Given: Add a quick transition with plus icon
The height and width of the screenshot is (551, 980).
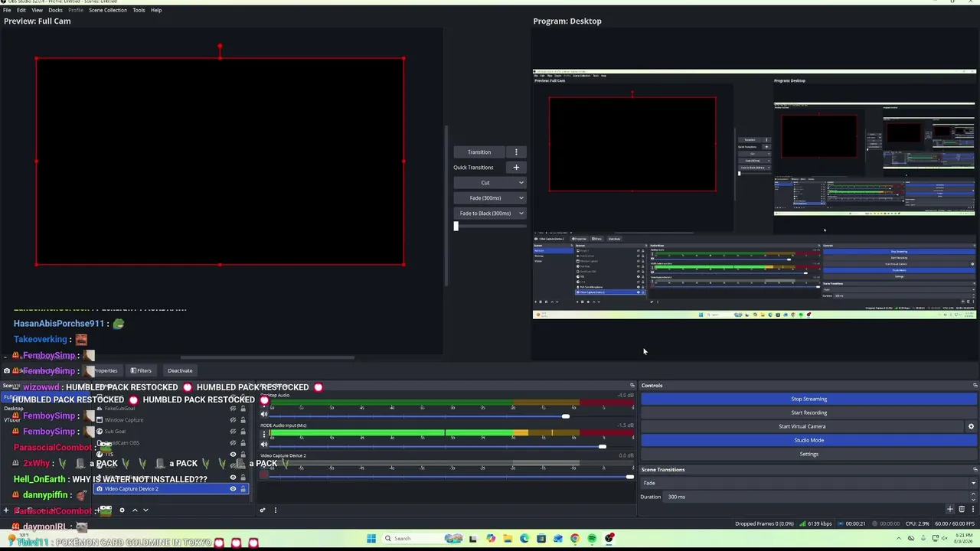Looking at the screenshot, I should [516, 168].
